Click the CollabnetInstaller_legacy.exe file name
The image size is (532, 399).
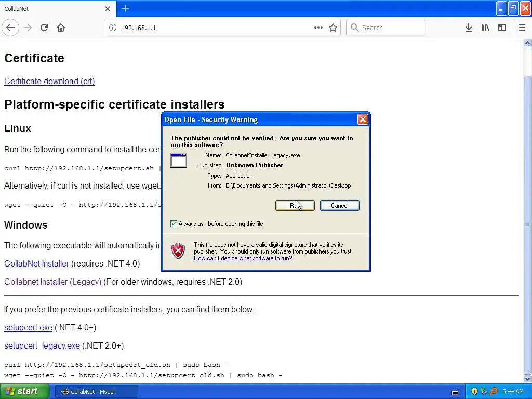click(262, 155)
